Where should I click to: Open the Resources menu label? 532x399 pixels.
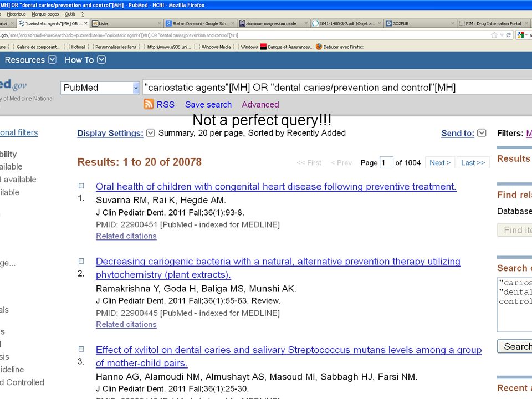[25, 60]
